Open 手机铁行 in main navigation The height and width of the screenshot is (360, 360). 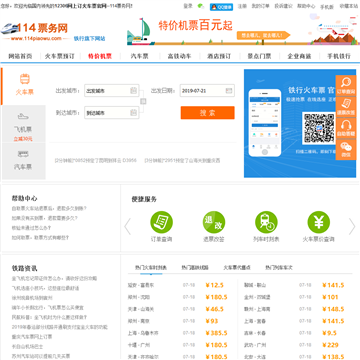click(x=339, y=56)
